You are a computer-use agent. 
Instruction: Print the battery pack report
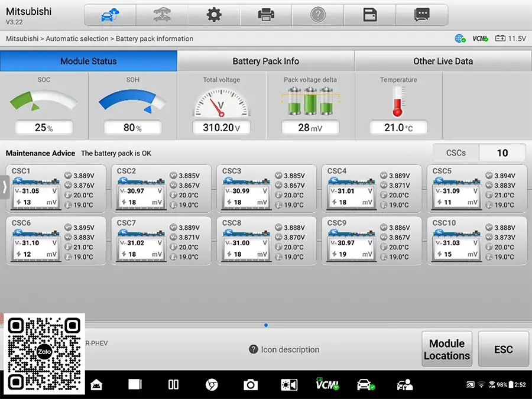coord(266,15)
